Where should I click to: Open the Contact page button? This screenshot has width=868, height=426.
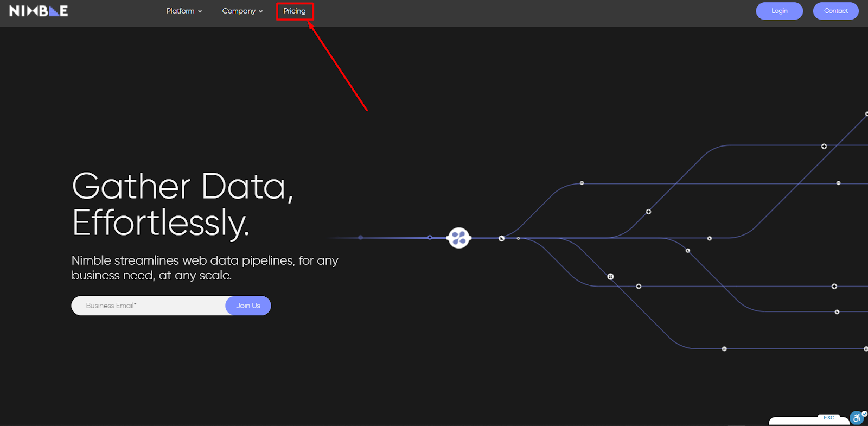click(835, 11)
